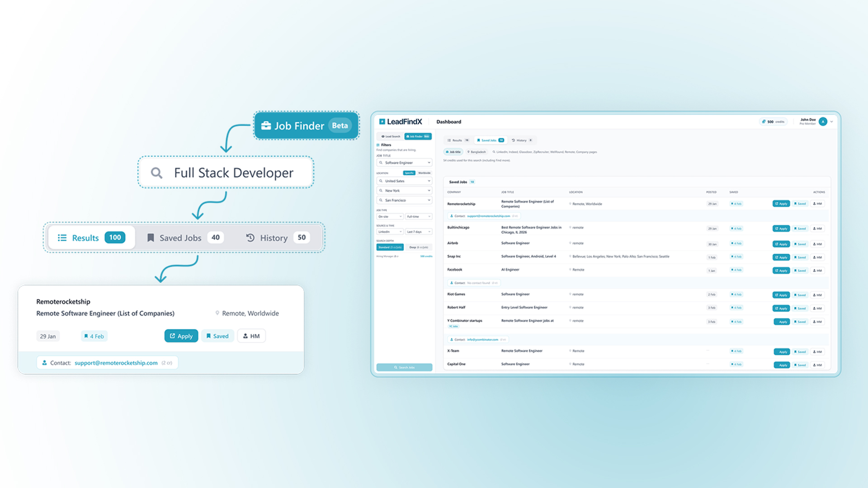Switch to the small Job Finder tab in the dashboard sidebar
Image resolution: width=868 pixels, height=488 pixels.
[418, 136]
